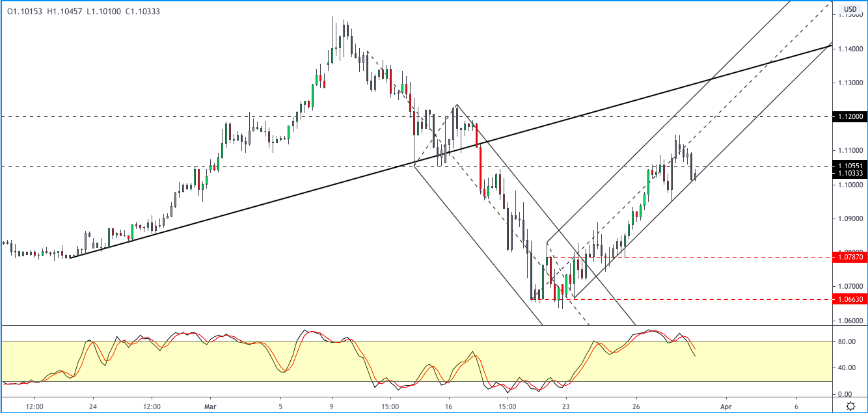Click the 1.09000 price axis label
Screen dimensions: 868x413
[x=850, y=219]
